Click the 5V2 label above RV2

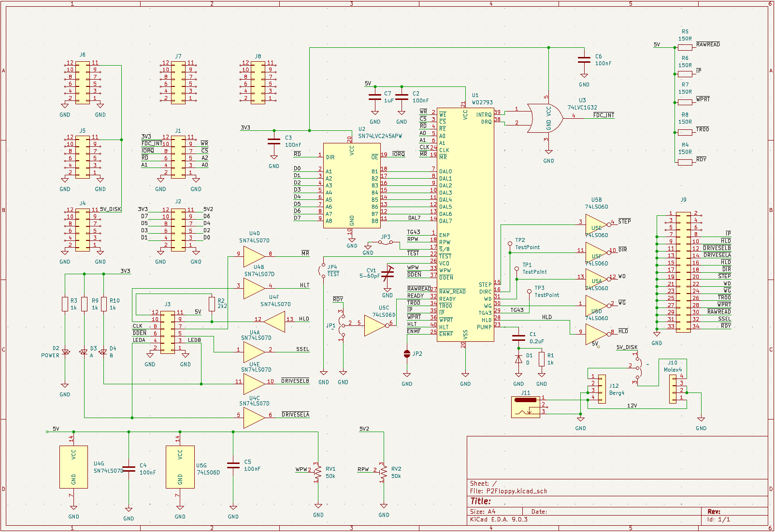click(364, 429)
